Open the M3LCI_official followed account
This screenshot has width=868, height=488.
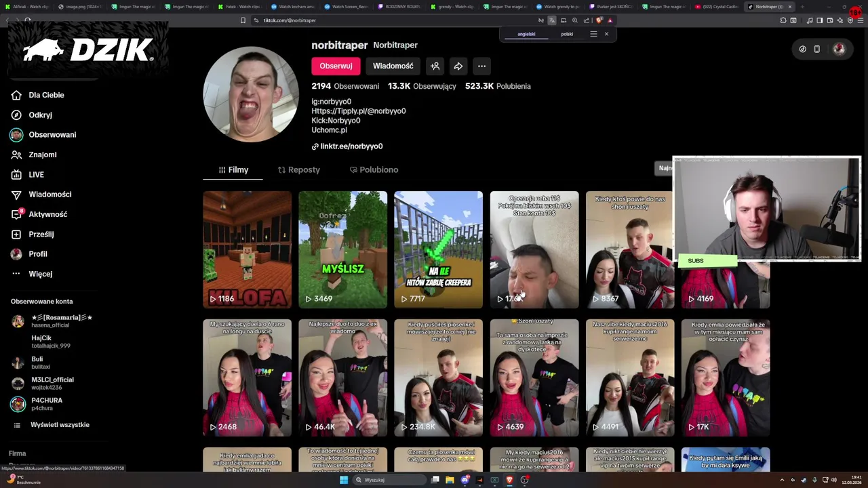(x=42, y=384)
